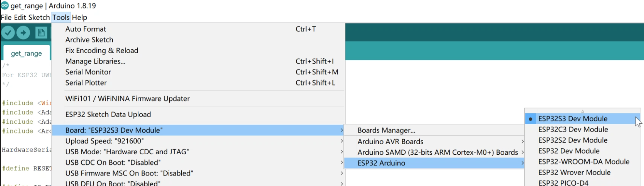Screen dimensions: 644x186
Task: Expand Arduino SAMD (32-bits ARM Cortex-M0+) Boards
Action: [x=434, y=152]
